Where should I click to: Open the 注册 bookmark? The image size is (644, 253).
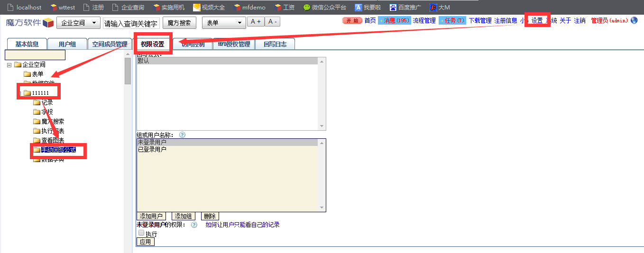tap(93, 7)
